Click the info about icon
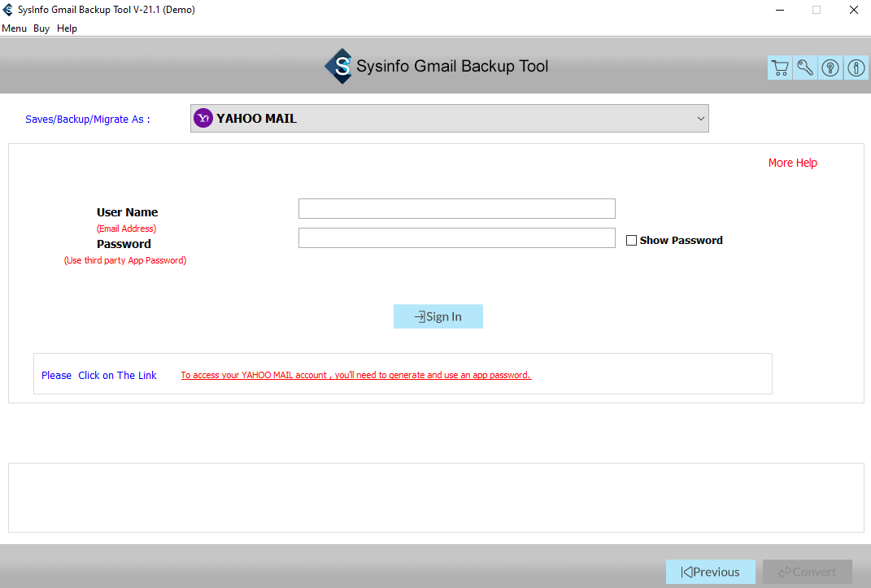Viewport: 871px width, 588px height. 856,68
